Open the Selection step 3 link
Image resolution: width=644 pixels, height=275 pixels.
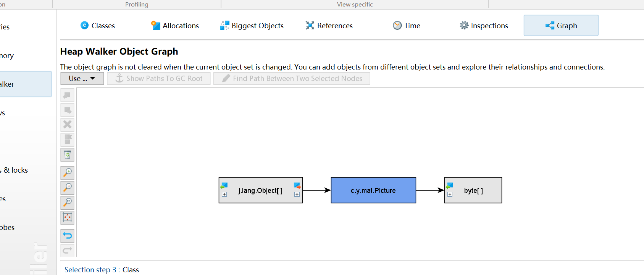(x=92, y=270)
